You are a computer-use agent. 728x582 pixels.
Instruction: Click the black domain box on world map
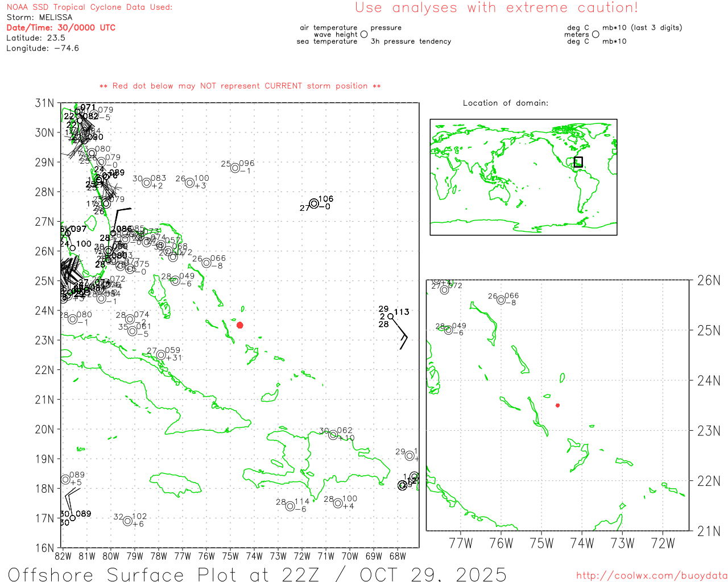pyautogui.click(x=578, y=162)
